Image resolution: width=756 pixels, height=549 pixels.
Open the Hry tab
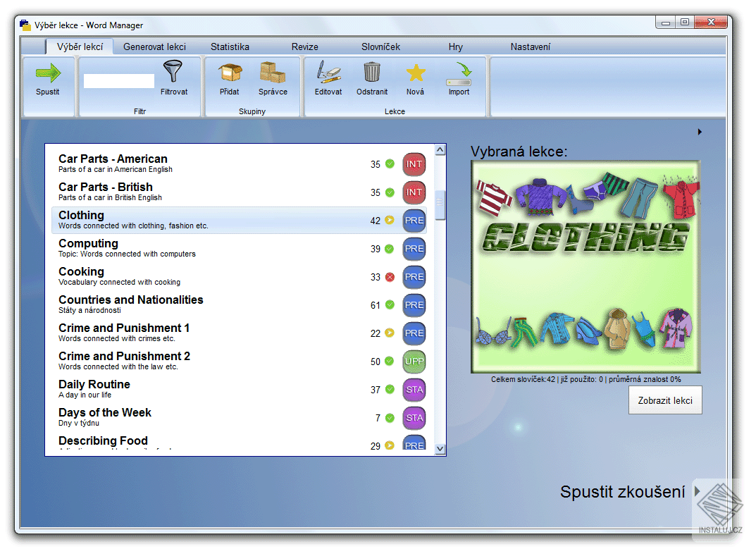pos(455,47)
